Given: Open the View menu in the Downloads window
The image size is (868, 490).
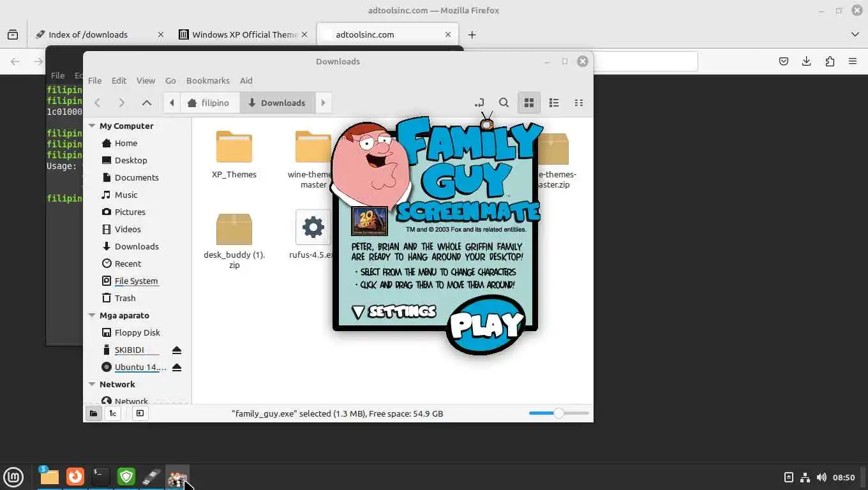Looking at the screenshot, I should point(146,80).
